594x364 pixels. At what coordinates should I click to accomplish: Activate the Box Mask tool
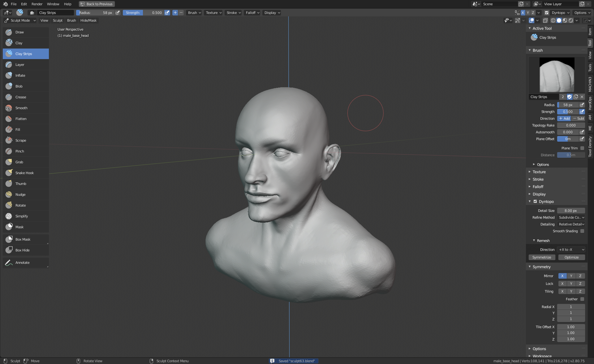(23, 239)
